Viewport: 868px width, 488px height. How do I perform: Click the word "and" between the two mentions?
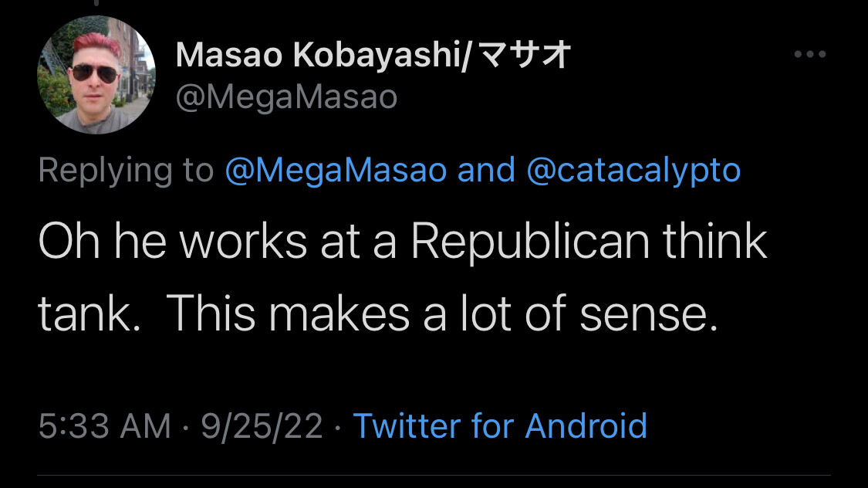tap(486, 171)
